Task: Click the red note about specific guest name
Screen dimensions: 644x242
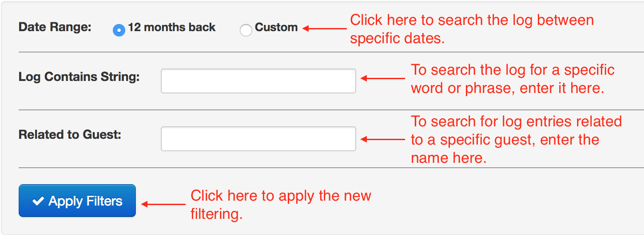Action: point(516,139)
